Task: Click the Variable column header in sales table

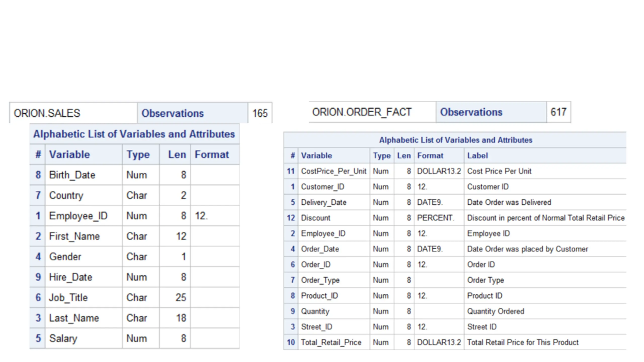Action: point(84,154)
